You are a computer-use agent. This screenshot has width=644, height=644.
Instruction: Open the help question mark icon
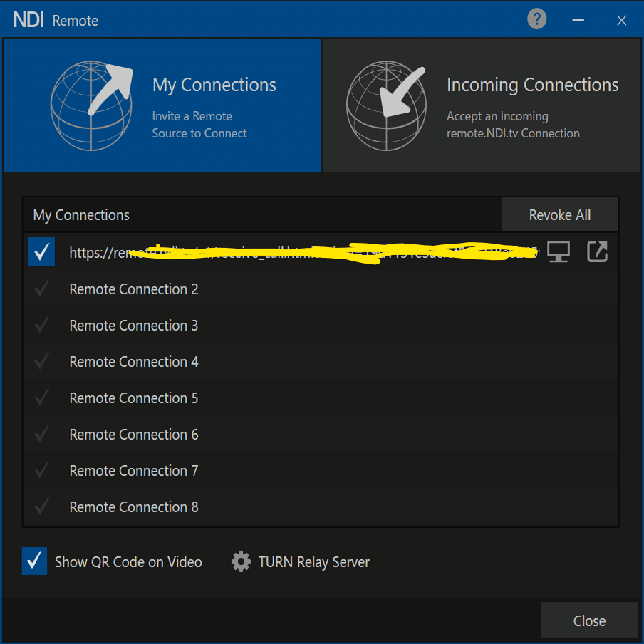pos(536,19)
